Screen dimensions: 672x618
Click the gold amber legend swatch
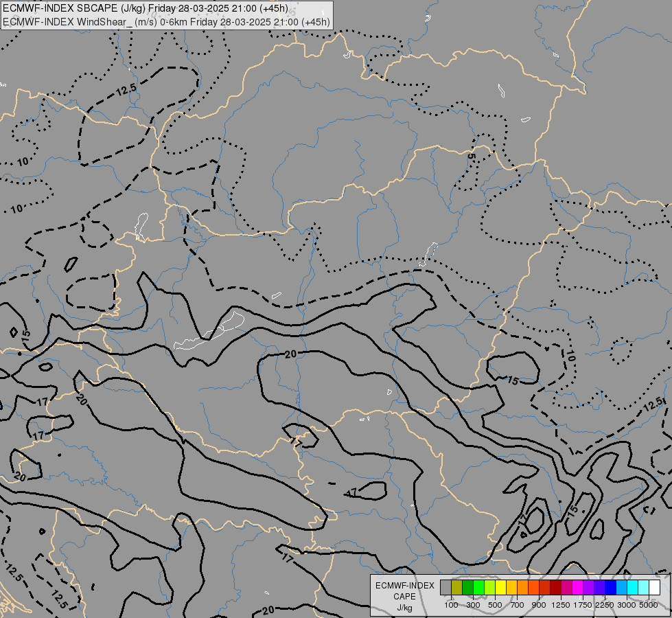click(511, 588)
